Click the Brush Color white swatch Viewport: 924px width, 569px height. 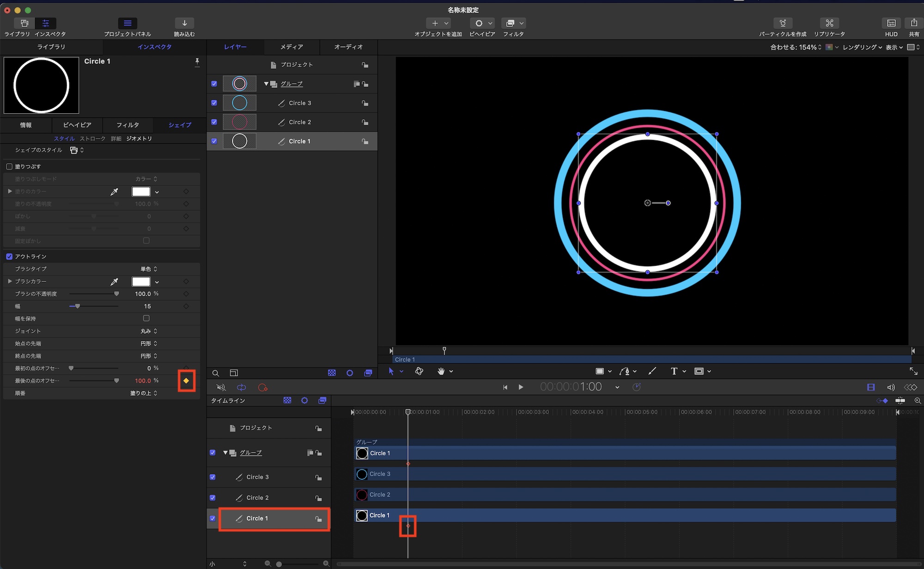(141, 281)
